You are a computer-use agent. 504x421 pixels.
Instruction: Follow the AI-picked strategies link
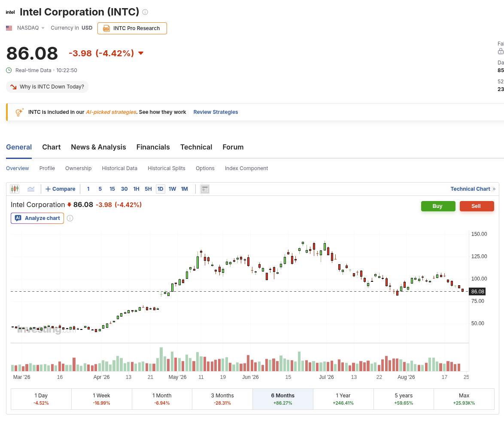[x=111, y=112]
